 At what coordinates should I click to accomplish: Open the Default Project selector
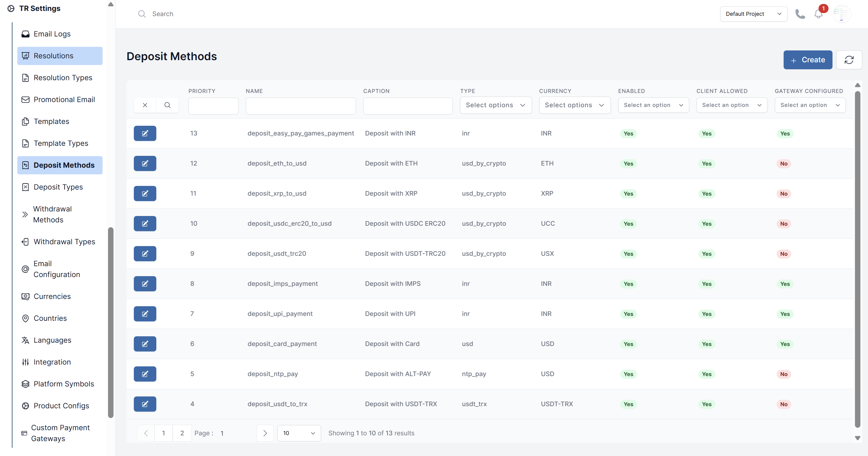(754, 14)
